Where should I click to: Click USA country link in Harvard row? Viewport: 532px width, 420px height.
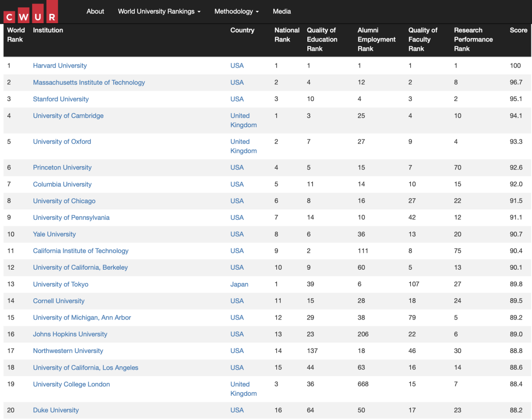coord(237,66)
